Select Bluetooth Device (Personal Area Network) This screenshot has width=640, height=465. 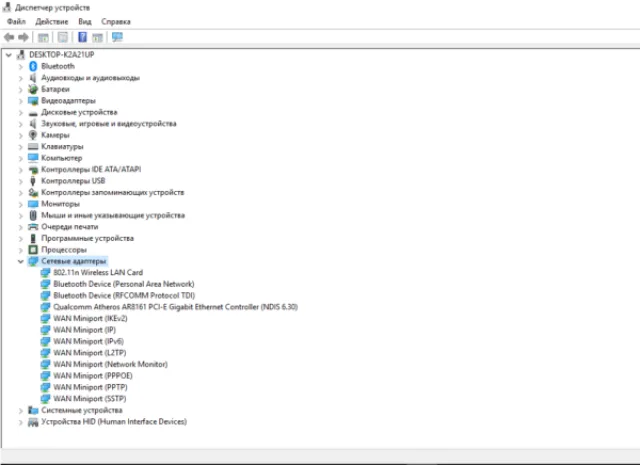pyautogui.click(x=124, y=284)
